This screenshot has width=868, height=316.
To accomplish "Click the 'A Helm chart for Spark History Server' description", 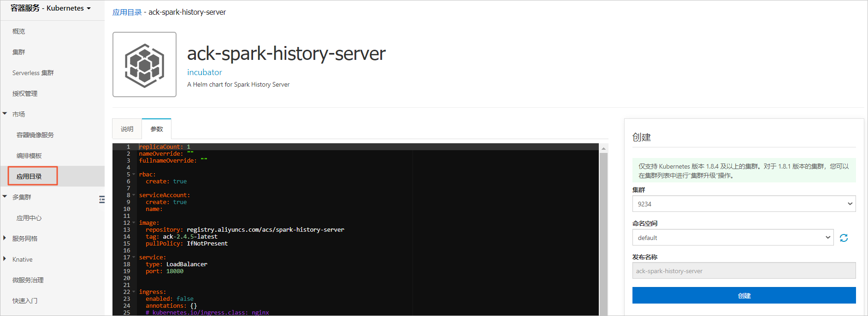I will 238,84.
